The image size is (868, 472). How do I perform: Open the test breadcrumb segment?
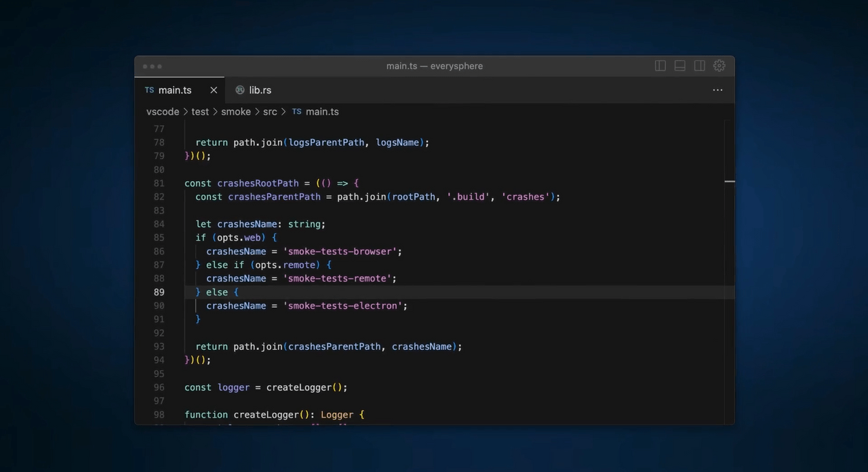tap(200, 112)
